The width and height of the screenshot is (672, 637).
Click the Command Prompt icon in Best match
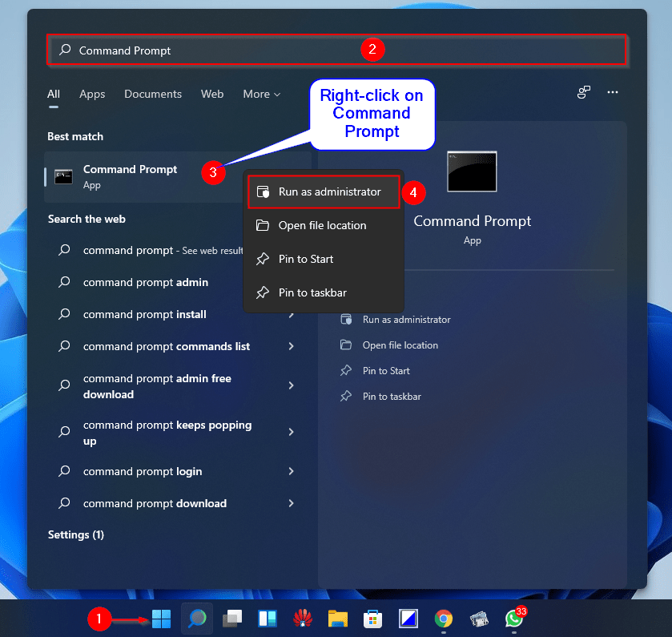point(63,176)
